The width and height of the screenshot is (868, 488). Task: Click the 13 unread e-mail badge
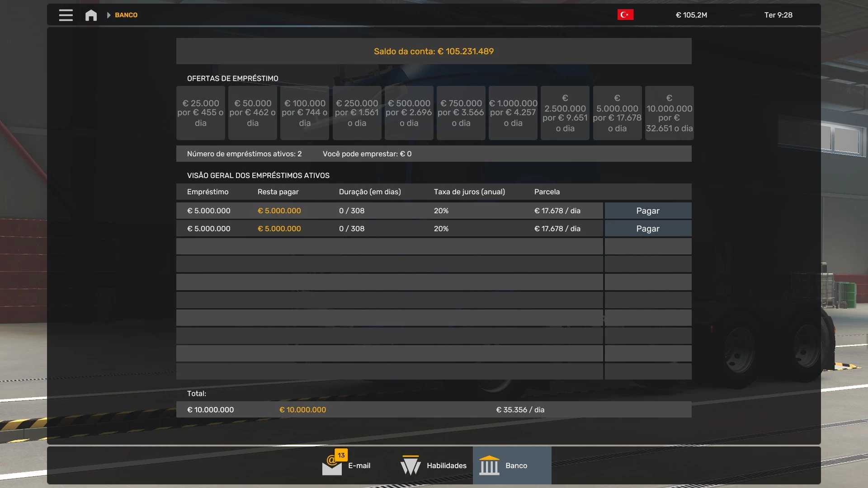pyautogui.click(x=341, y=455)
